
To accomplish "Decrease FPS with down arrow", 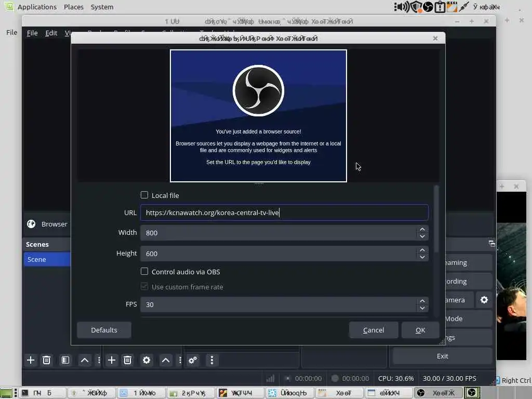I will 422,308.
